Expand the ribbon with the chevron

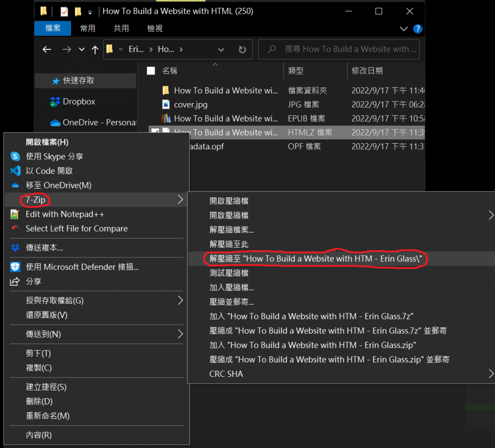pos(404,29)
